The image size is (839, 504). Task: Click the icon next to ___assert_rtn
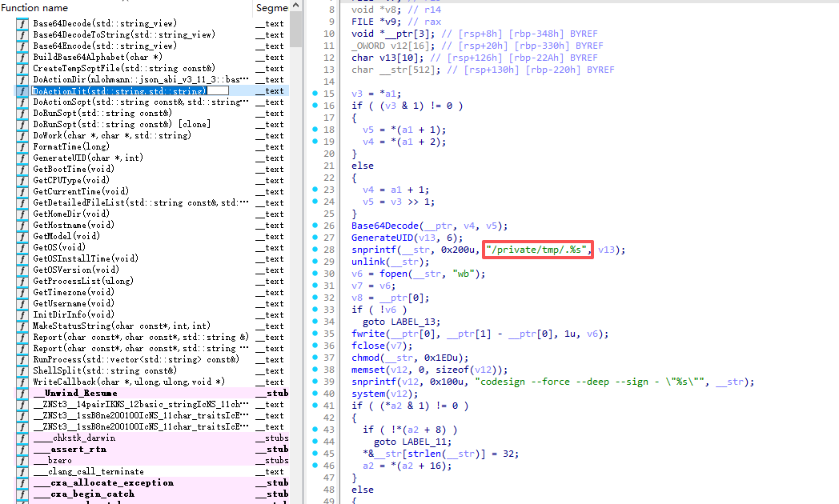(22, 450)
